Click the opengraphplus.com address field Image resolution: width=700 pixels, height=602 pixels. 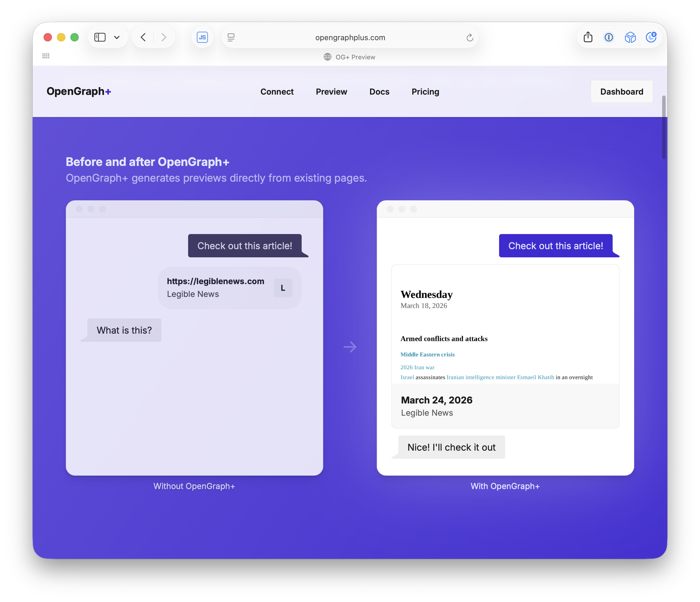[350, 38]
